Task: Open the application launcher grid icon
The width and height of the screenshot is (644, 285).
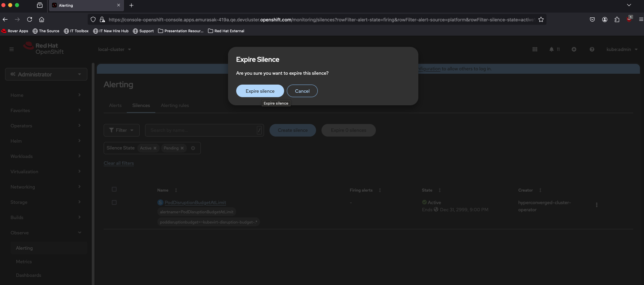Action: point(535,49)
